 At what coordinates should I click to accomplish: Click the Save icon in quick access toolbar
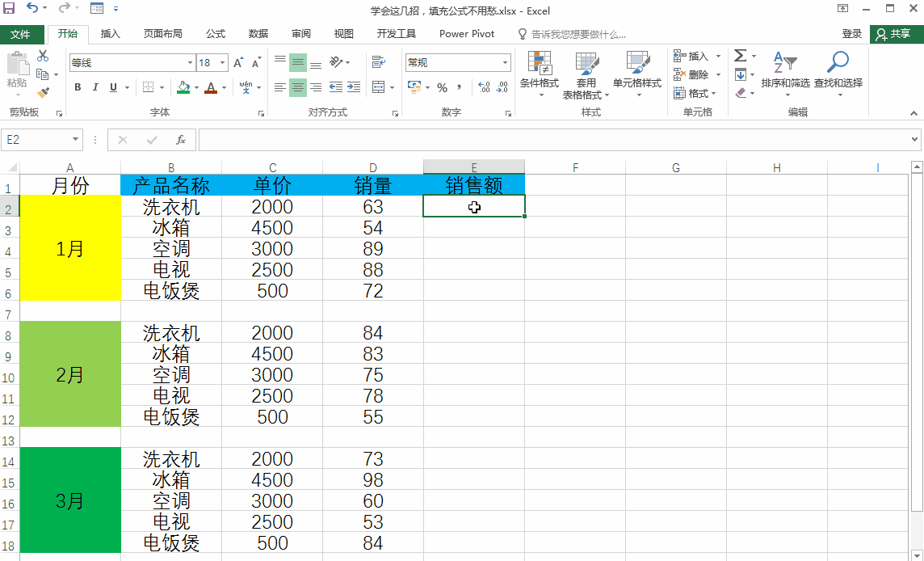[x=9, y=9]
